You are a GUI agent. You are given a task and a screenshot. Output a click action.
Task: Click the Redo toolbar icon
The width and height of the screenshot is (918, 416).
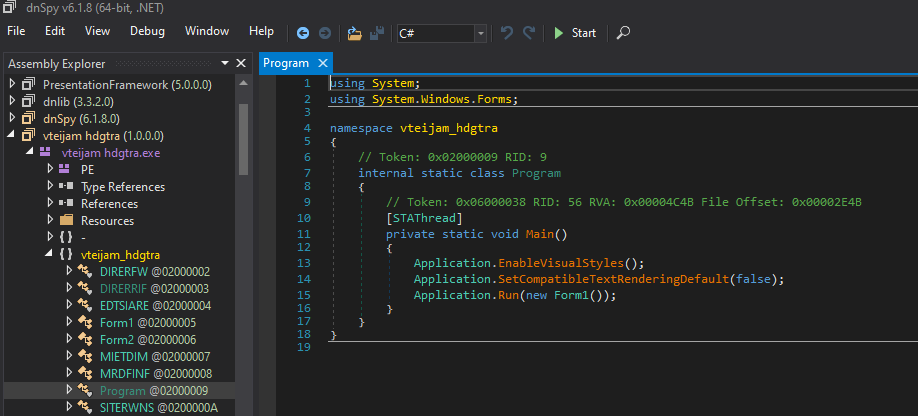click(529, 33)
